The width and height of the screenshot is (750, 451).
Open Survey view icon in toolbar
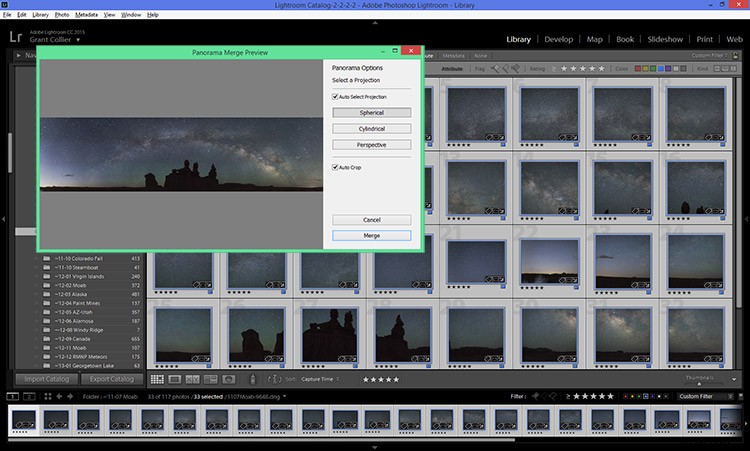pyautogui.click(x=210, y=379)
